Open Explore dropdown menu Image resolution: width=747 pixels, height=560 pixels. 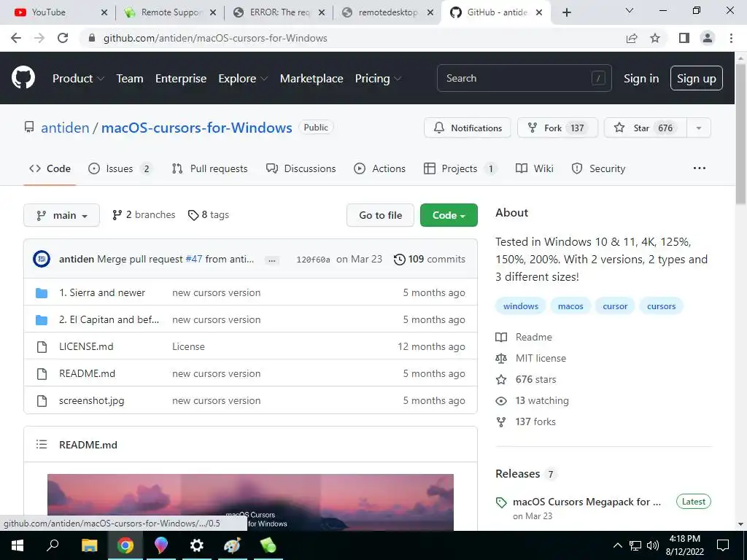click(x=243, y=79)
